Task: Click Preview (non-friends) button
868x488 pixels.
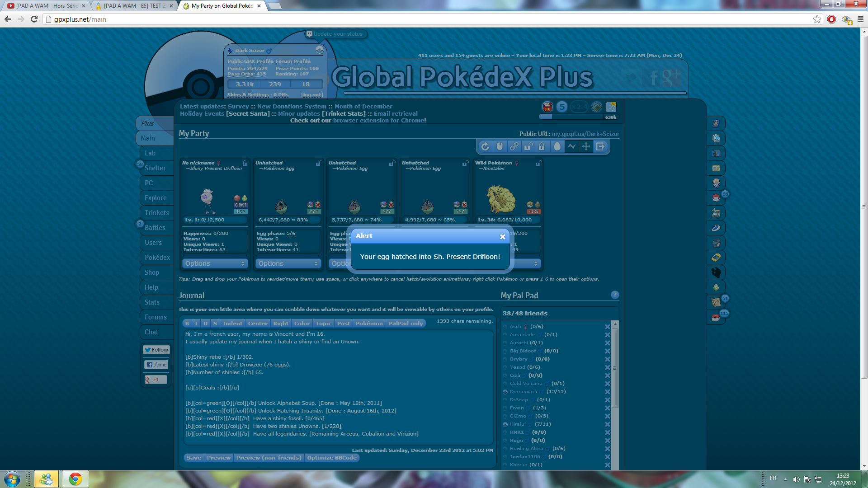Action: 269,458
